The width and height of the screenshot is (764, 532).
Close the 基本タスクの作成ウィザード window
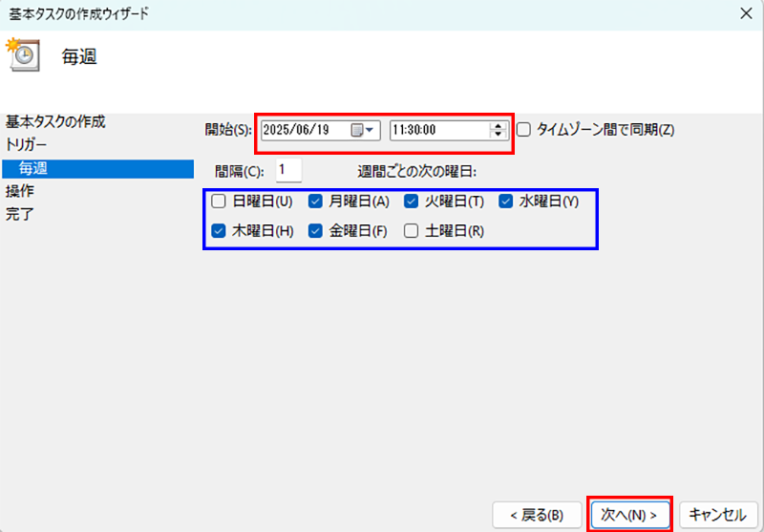[x=746, y=13]
